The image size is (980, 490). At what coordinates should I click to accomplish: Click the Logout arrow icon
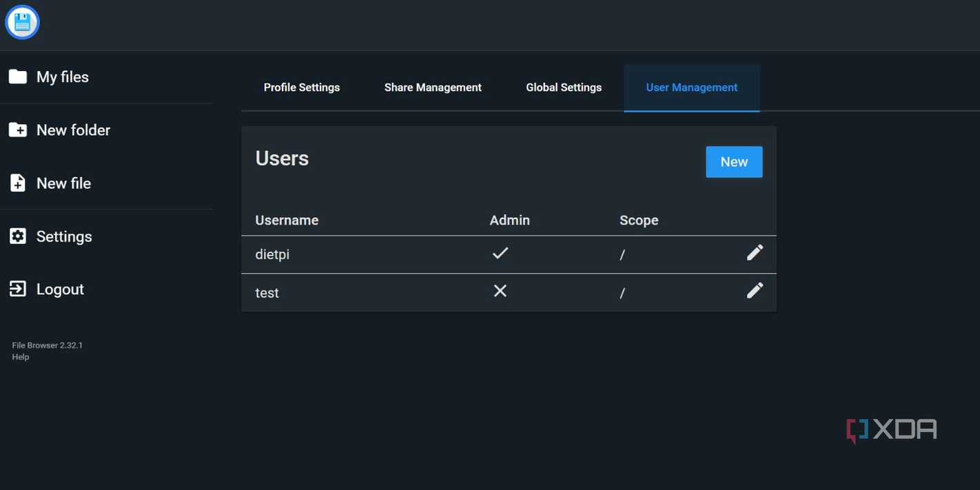tap(18, 289)
